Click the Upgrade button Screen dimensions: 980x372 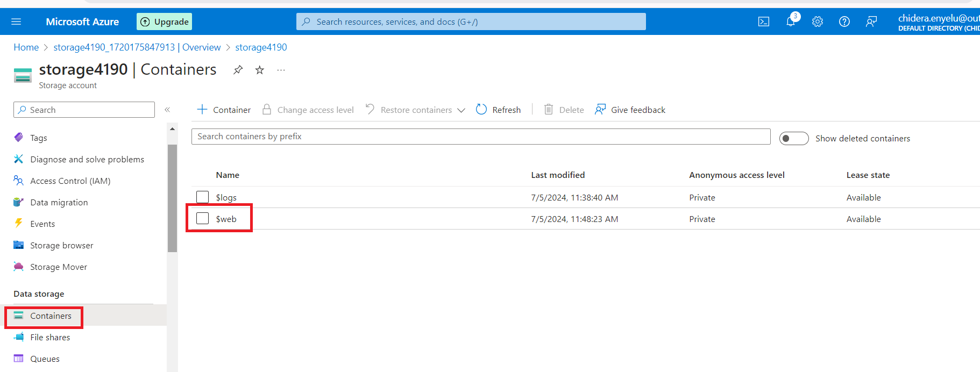(x=164, y=22)
